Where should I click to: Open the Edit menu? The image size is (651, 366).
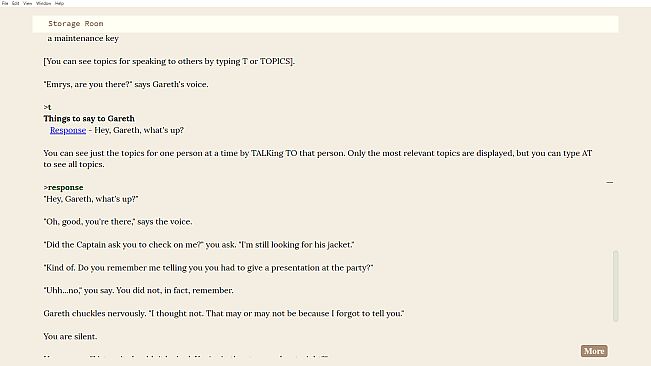(x=15, y=3)
